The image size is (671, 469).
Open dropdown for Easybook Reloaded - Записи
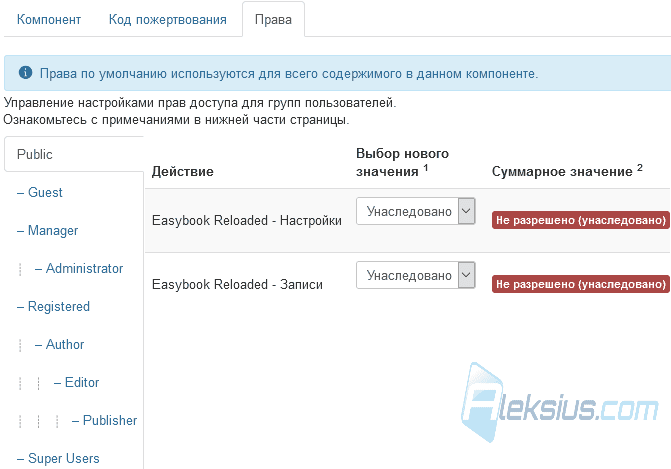tap(416, 275)
